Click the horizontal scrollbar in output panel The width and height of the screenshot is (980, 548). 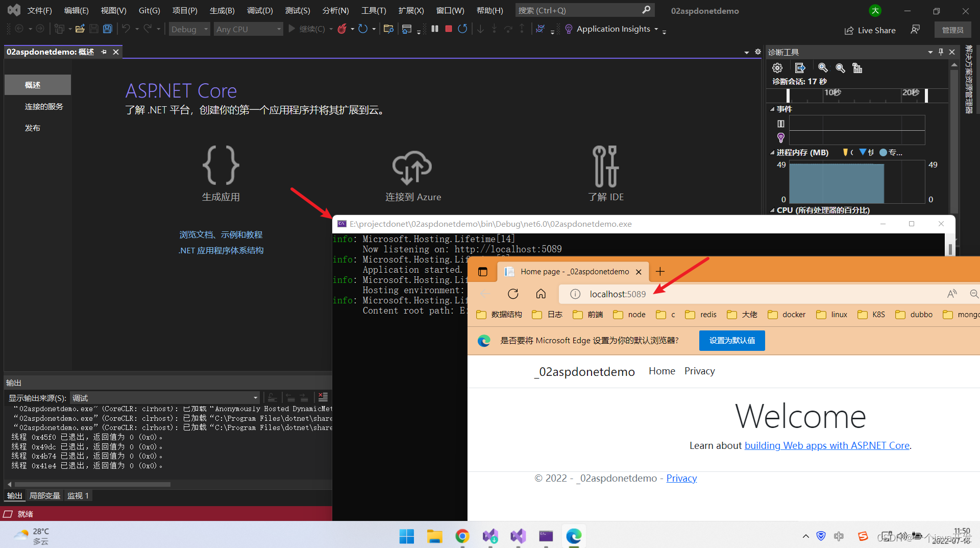tap(92, 484)
